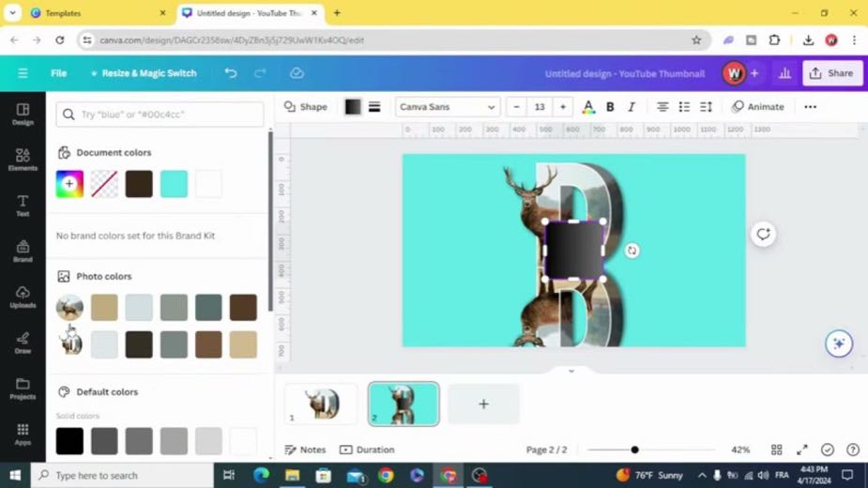Expand the Canva Sans font dropdown
The height and width of the screenshot is (488, 868).
coord(448,107)
